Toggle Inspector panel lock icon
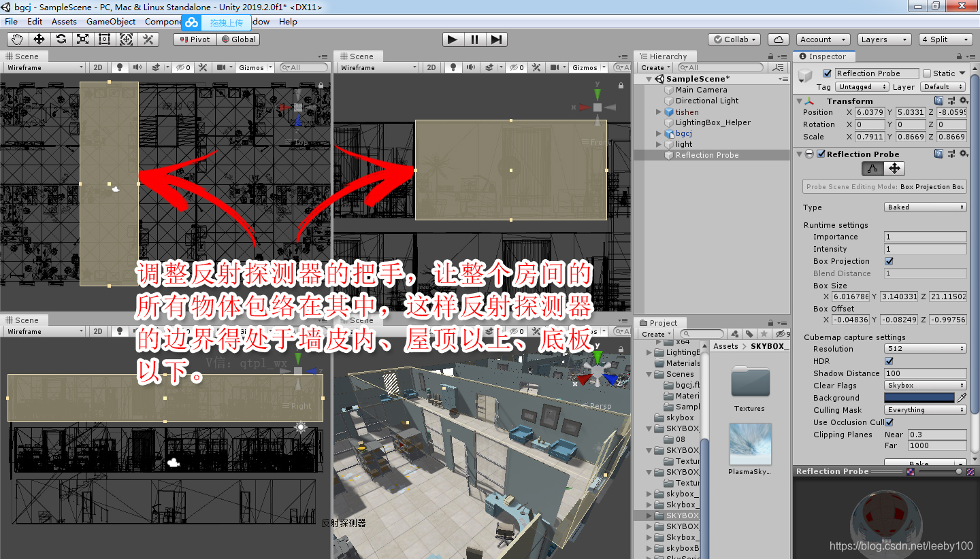The width and height of the screenshot is (980, 559). point(959,56)
